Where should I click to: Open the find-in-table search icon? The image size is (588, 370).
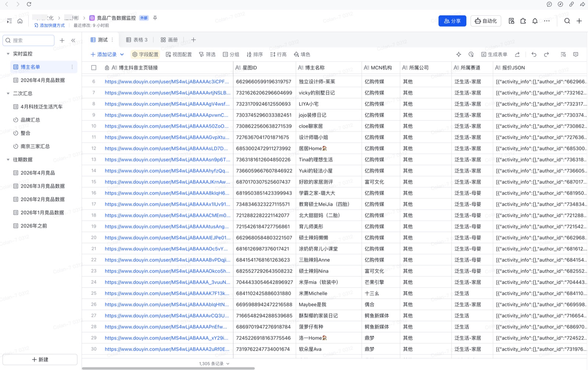click(x=563, y=54)
